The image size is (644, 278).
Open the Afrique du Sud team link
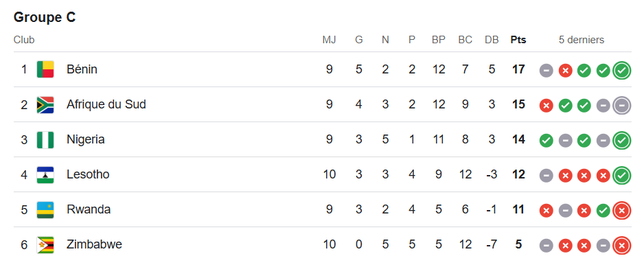coord(106,104)
